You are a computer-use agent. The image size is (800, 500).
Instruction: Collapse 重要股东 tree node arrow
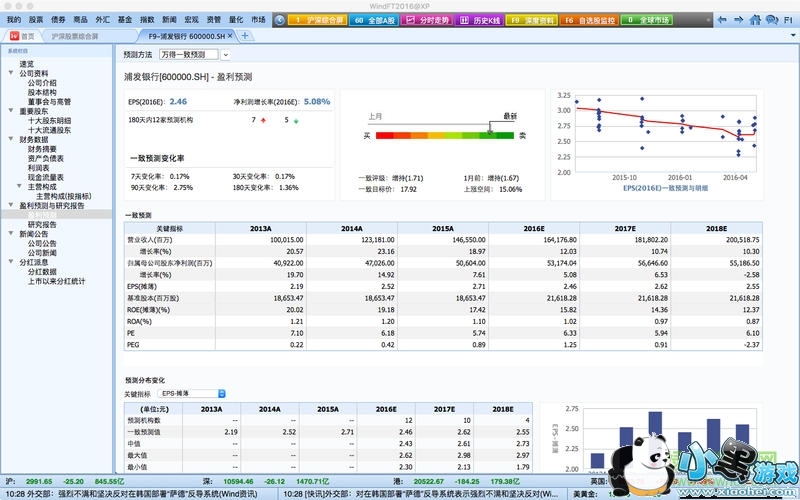tap(11, 111)
